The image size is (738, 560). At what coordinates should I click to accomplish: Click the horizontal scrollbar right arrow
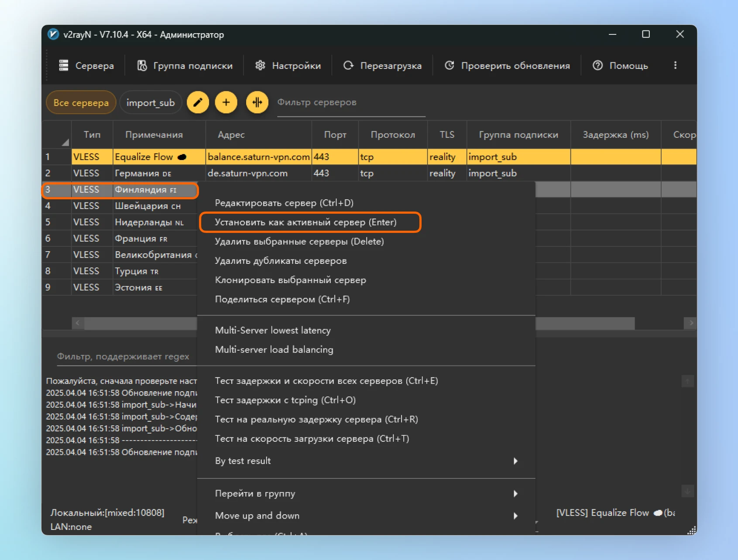(691, 323)
